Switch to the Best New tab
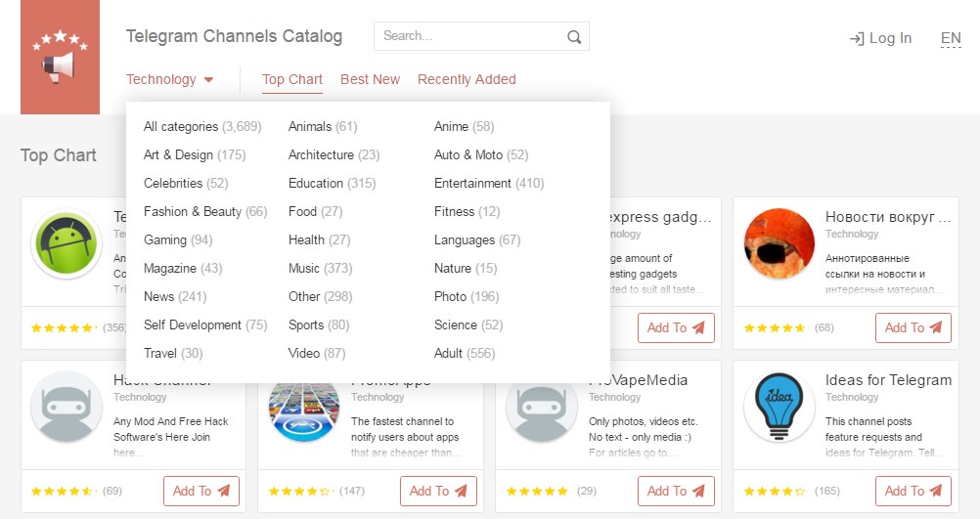Viewport: 980px width, 519px height. point(370,80)
